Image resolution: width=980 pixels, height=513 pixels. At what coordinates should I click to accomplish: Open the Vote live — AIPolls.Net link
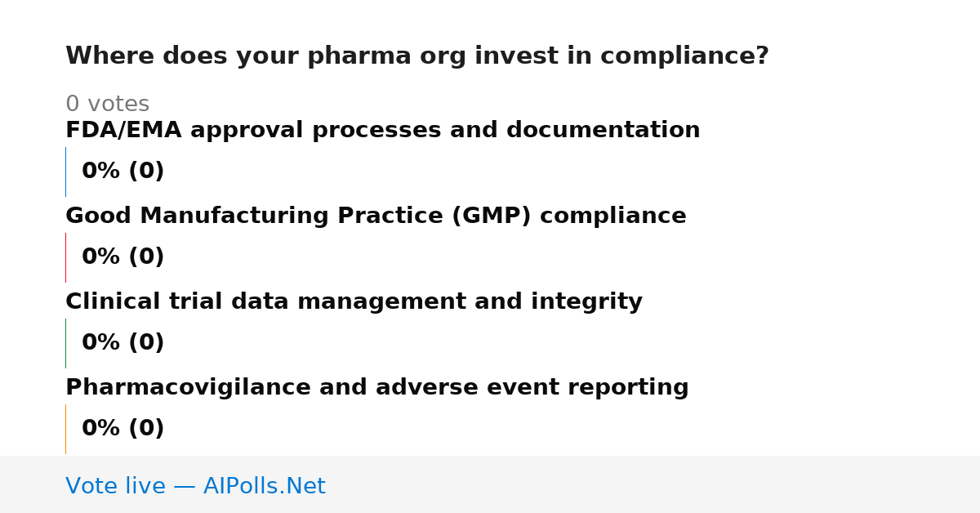[195, 487]
